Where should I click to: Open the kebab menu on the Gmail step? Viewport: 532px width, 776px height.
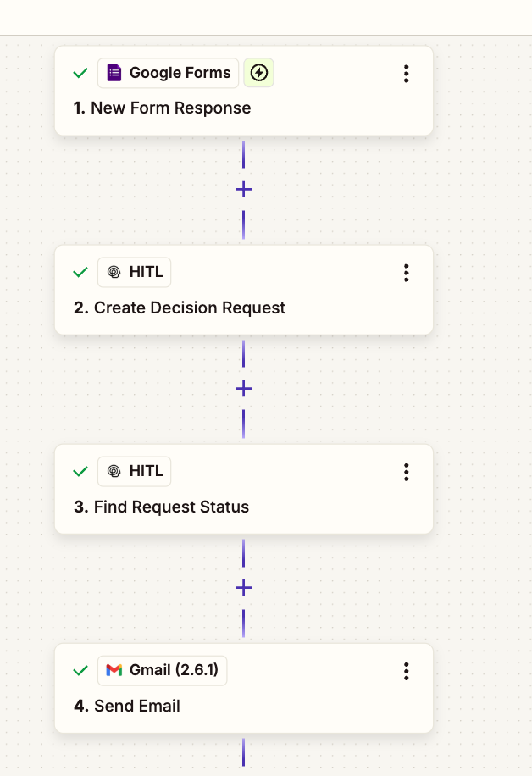406,671
